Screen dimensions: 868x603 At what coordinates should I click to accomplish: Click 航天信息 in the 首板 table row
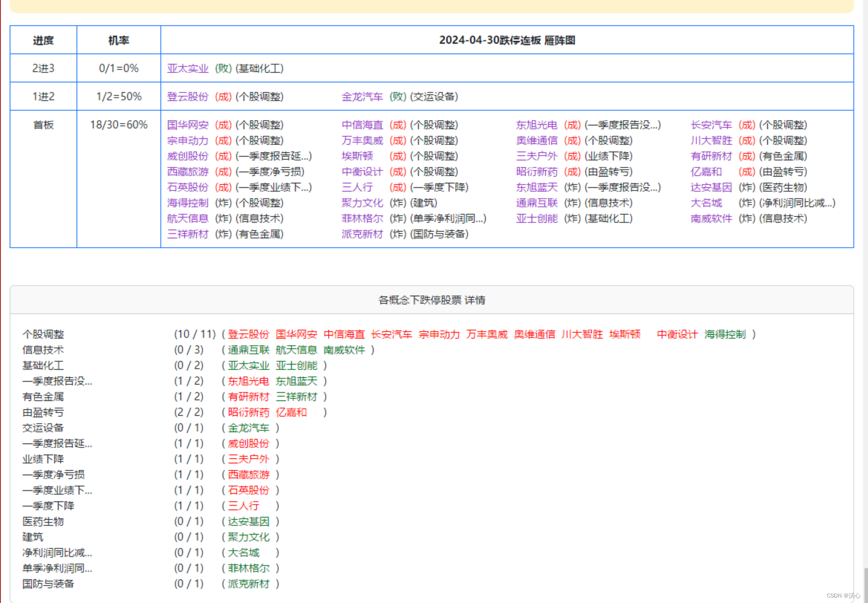[x=188, y=218]
